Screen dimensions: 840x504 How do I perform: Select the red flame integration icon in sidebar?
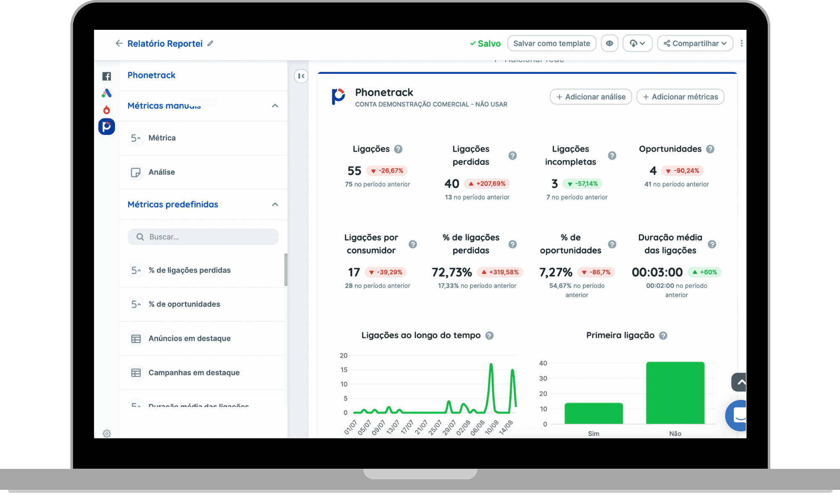107,110
